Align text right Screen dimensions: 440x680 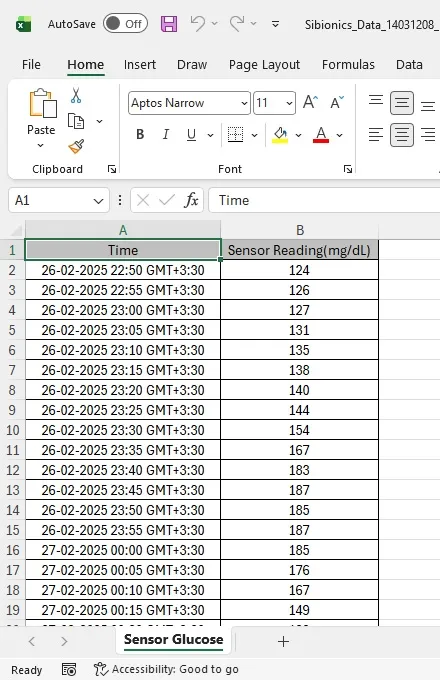pyautogui.click(x=428, y=135)
